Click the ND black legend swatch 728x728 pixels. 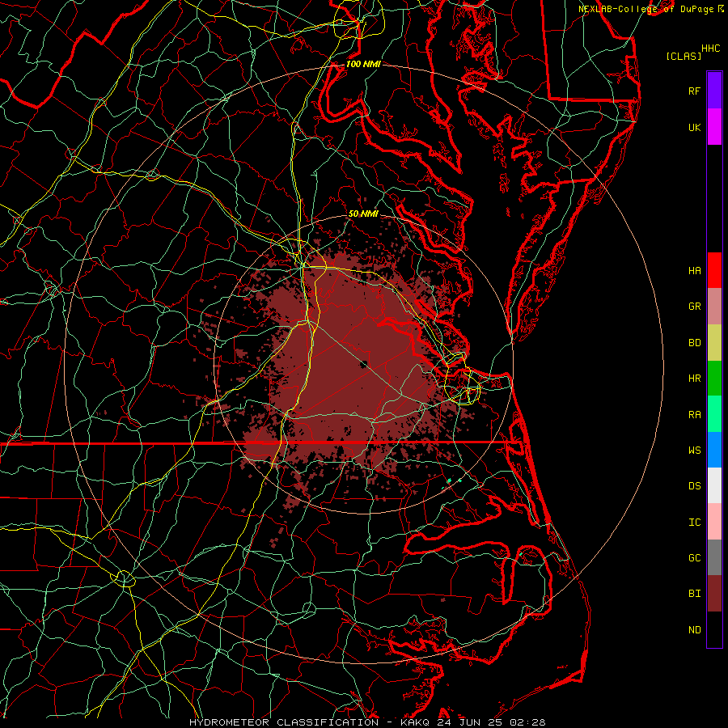tap(714, 629)
